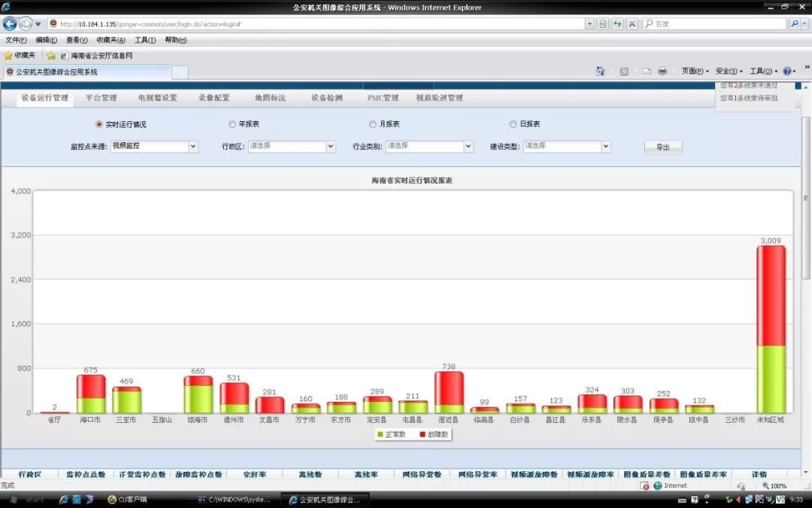Click the 未知区域 bar labeled 3,009
812x508 pixels.
tap(771, 329)
